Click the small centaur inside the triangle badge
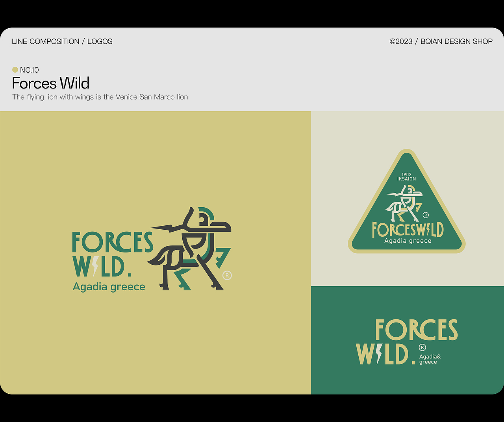Viewport: 504px width, 422px height. 404,204
